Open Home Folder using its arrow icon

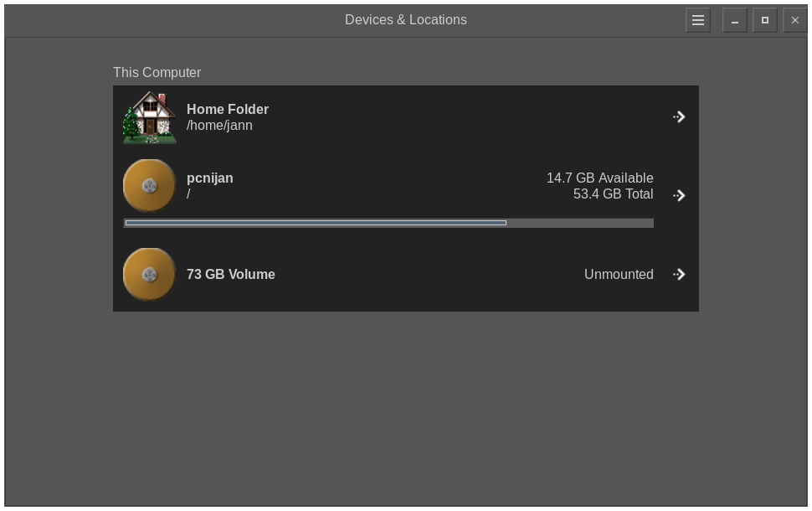(679, 117)
